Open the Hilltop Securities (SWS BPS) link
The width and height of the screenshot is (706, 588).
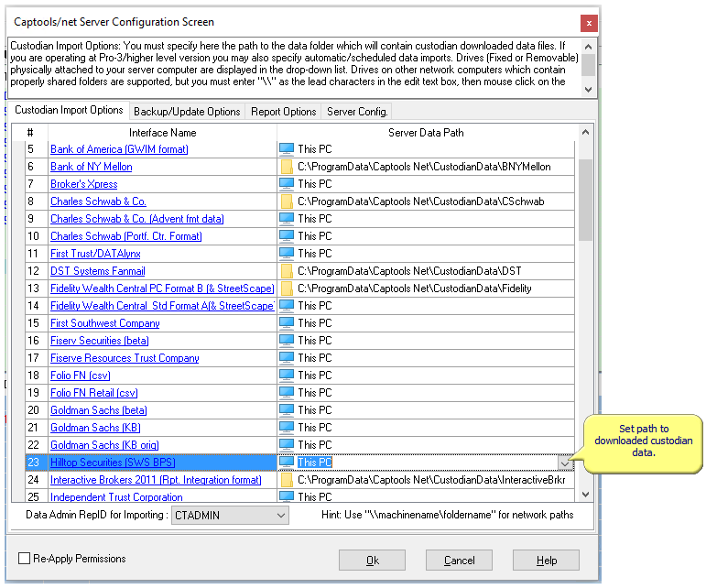[x=113, y=463]
